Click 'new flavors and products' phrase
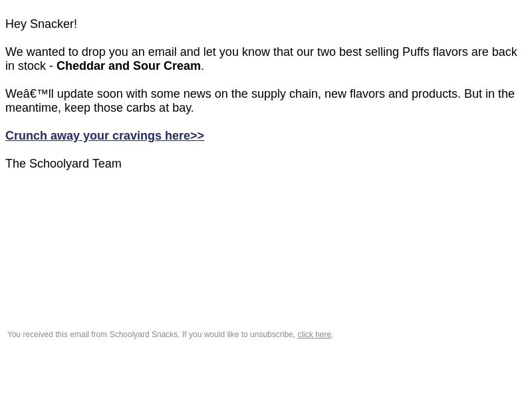 pos(392,94)
